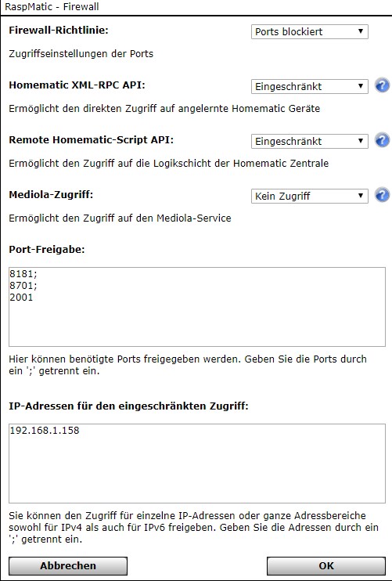Focus the IP-Adressen text area

pyautogui.click(x=197, y=464)
